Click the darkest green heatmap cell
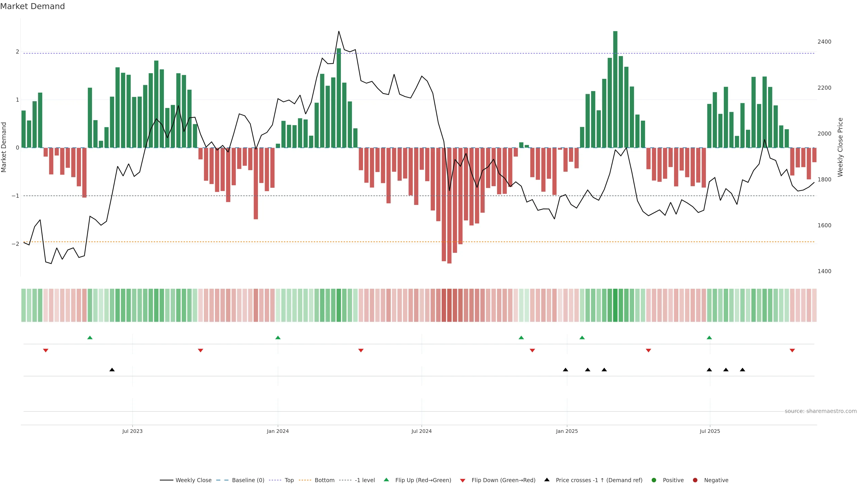The width and height of the screenshot is (868, 488). click(x=615, y=305)
